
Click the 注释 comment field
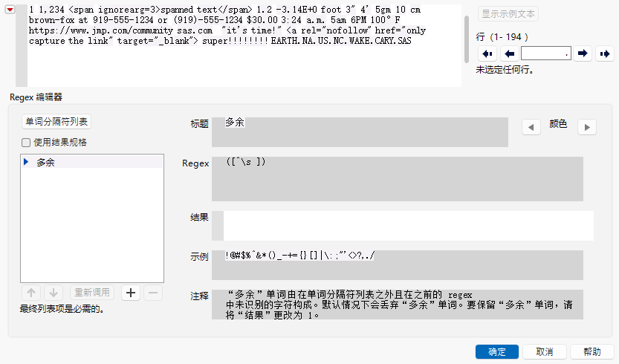[x=397, y=305]
